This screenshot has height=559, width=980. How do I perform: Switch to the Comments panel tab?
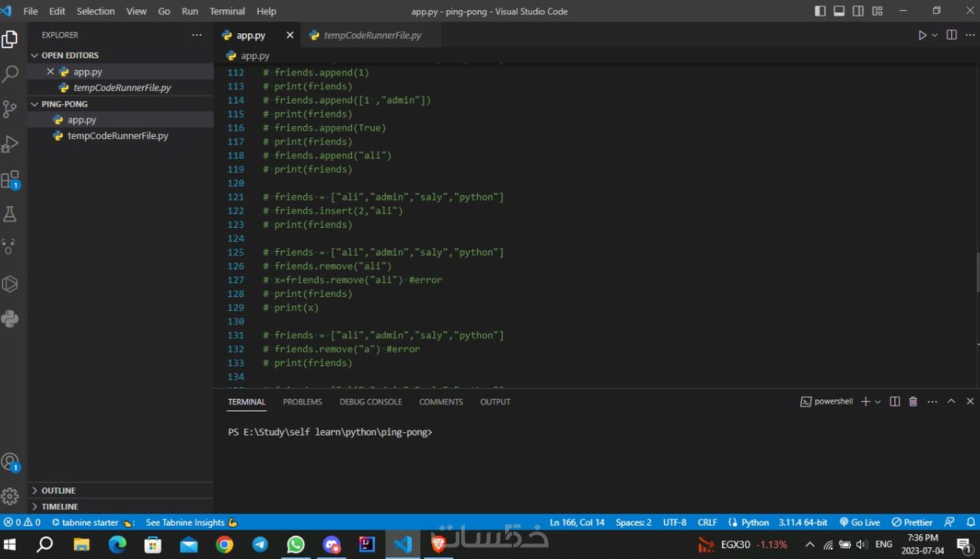(x=441, y=402)
